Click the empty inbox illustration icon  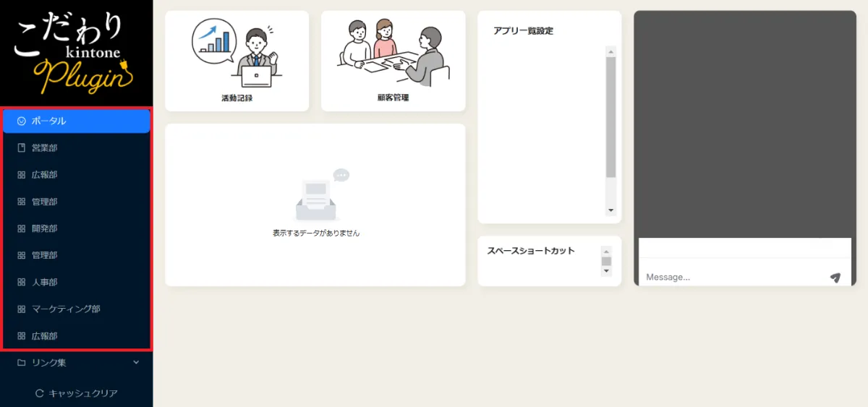322,195
